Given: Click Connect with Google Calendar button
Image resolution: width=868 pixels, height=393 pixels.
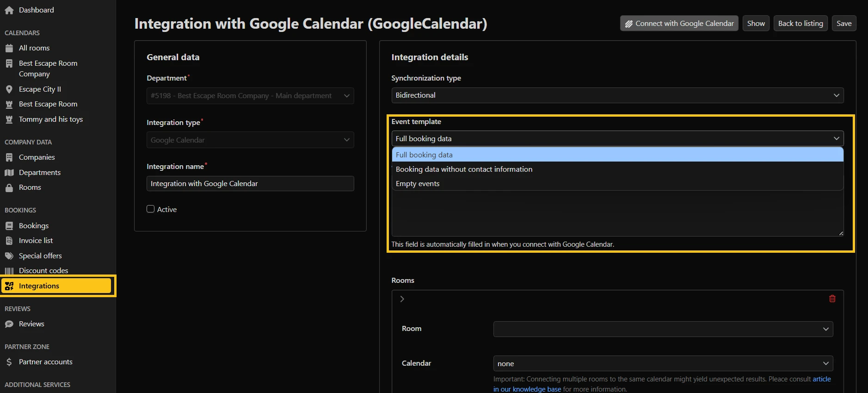Looking at the screenshot, I should [x=678, y=24].
